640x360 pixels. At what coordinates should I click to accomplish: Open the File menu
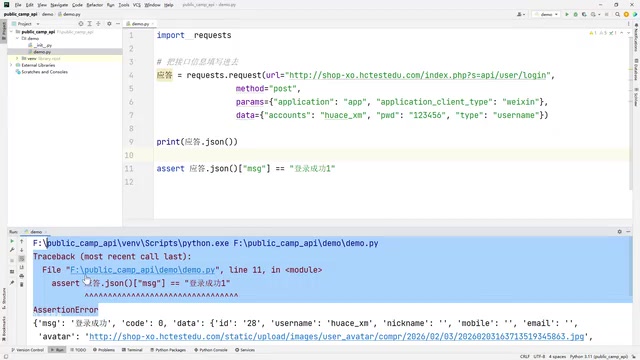(x=18, y=5)
